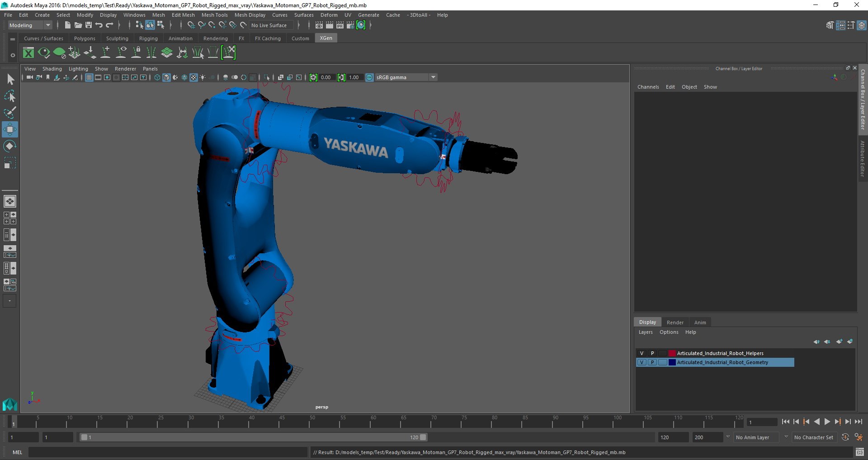Activate the Lasso select tool
This screenshot has height=460, width=868.
10,96
